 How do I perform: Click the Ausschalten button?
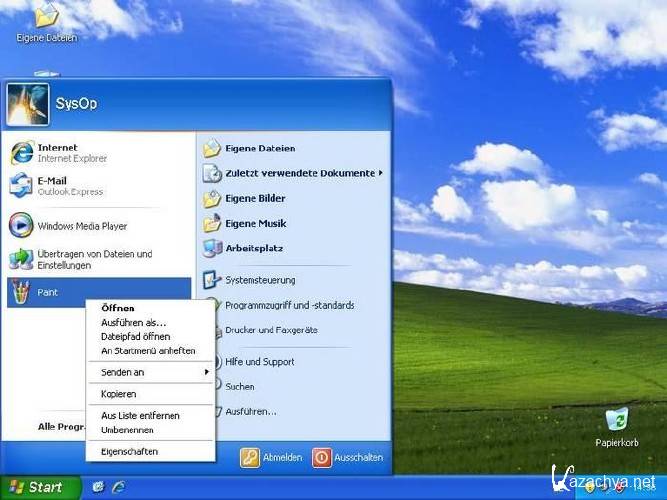pyautogui.click(x=348, y=457)
